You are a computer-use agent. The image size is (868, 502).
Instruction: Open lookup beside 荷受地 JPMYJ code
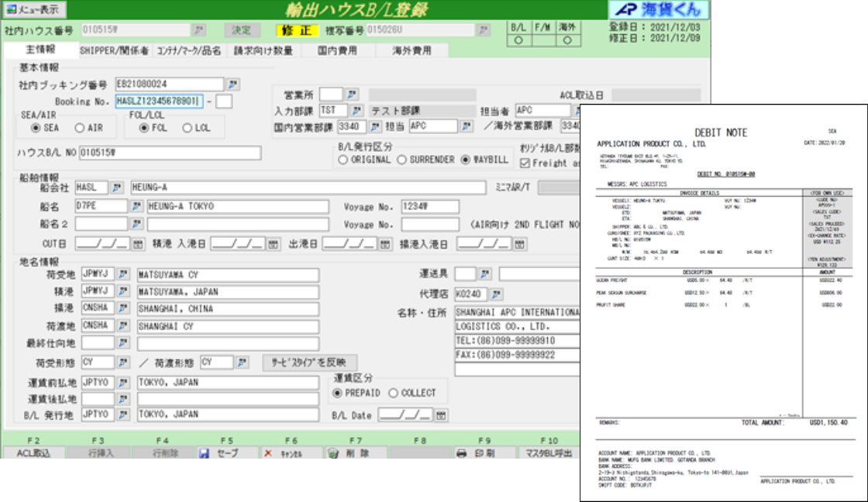pos(123,274)
